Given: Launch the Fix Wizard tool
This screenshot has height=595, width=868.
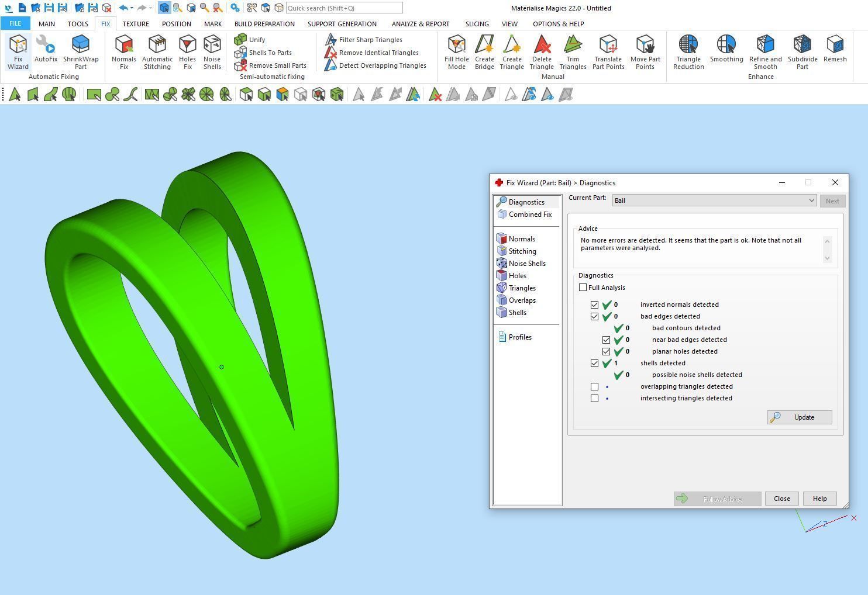Looking at the screenshot, I should click(x=18, y=52).
